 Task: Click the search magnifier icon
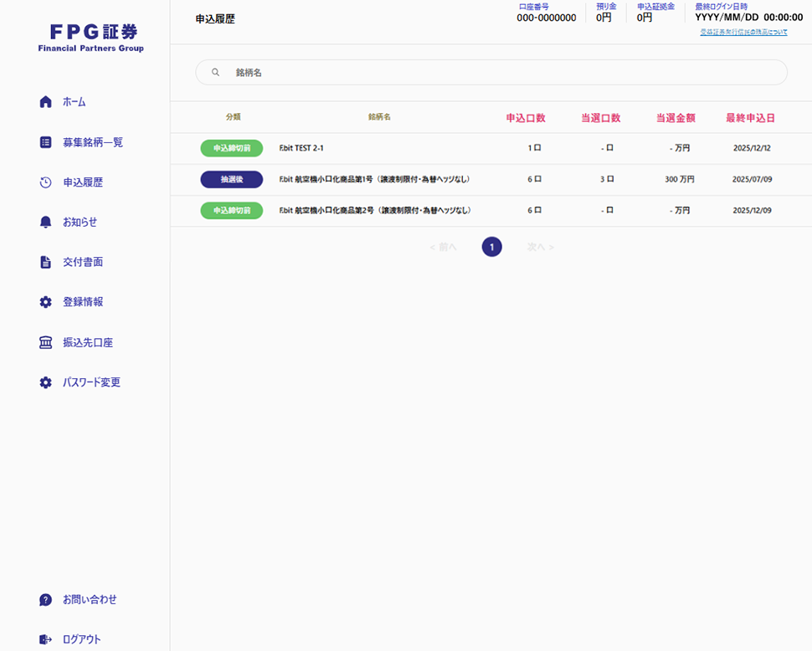(x=215, y=73)
